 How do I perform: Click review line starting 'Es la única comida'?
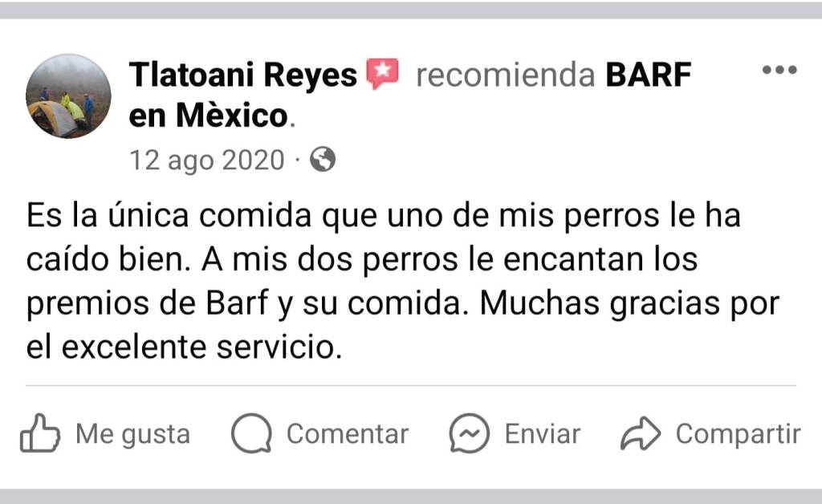[383, 216]
